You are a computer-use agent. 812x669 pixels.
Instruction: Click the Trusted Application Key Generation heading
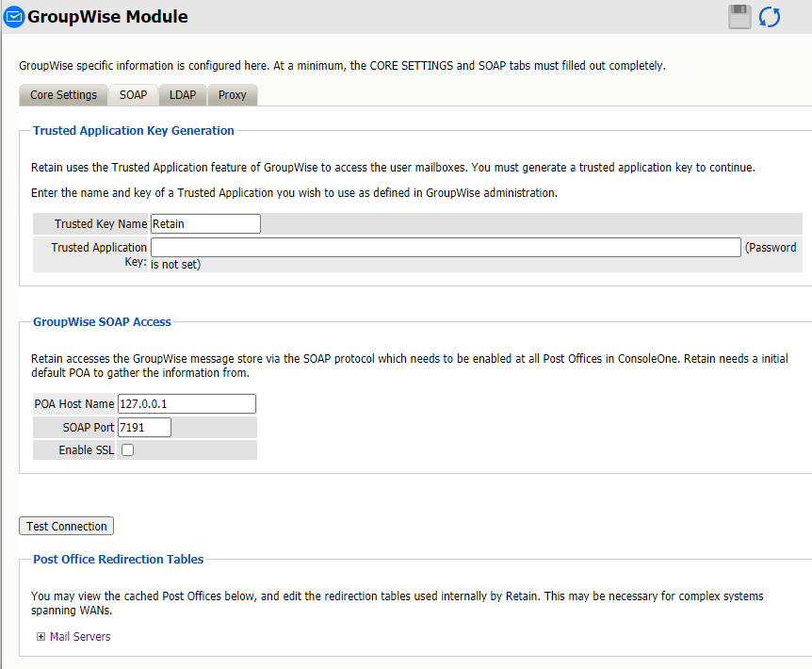tap(134, 131)
